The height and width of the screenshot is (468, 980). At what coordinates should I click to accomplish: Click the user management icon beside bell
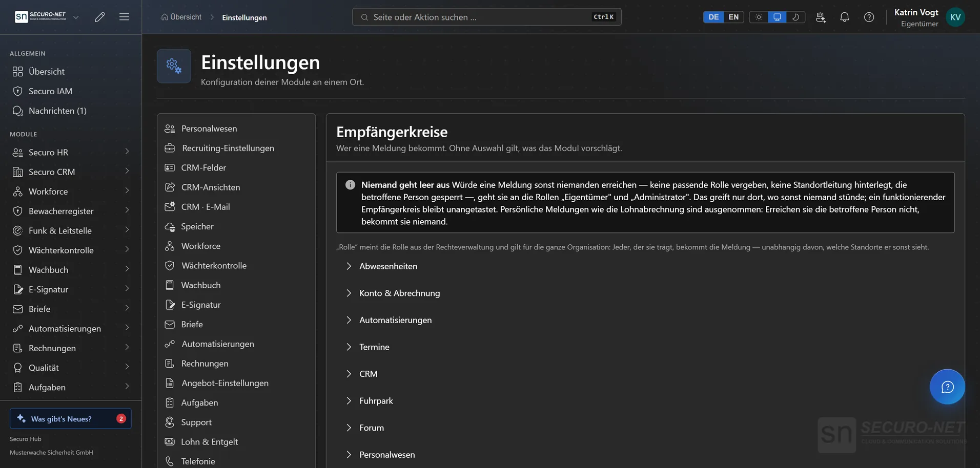[x=821, y=17]
